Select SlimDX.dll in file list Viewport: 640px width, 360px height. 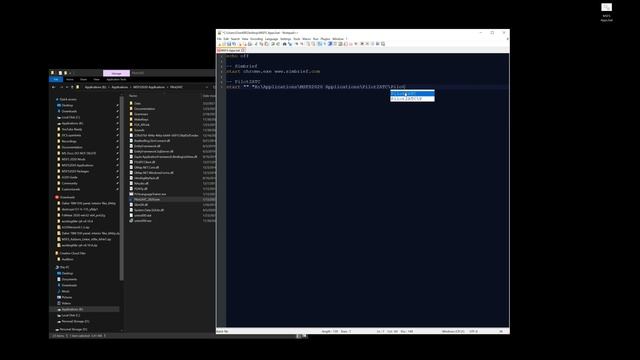(x=141, y=204)
